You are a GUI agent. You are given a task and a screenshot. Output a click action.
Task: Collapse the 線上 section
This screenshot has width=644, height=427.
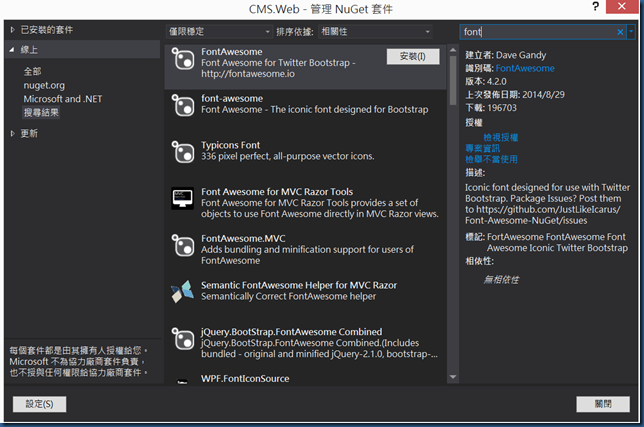coord(12,50)
